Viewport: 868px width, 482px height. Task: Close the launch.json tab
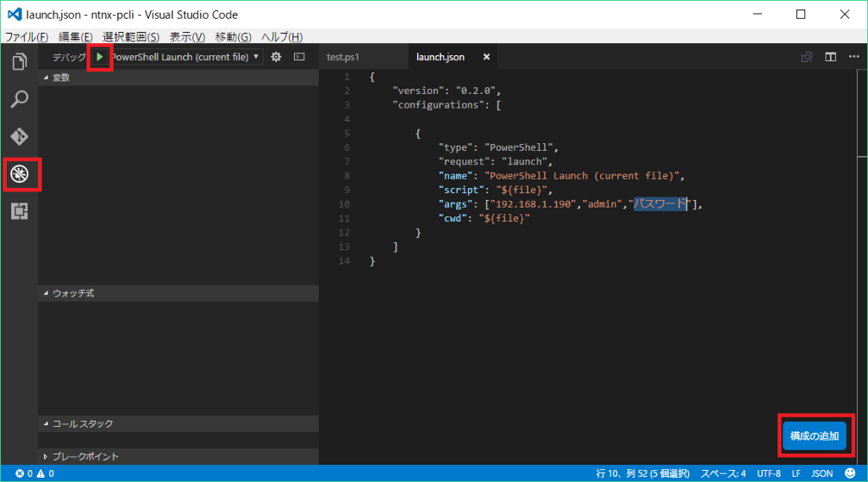486,57
